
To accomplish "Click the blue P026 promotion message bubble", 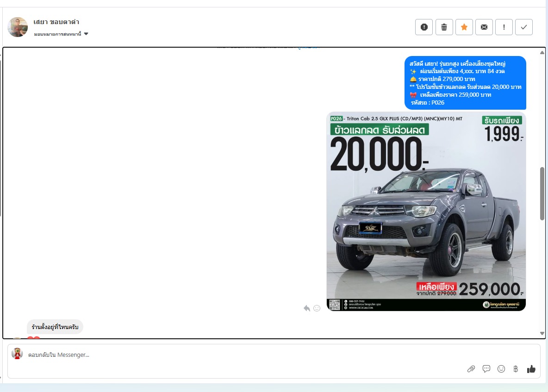I will 465,83.
